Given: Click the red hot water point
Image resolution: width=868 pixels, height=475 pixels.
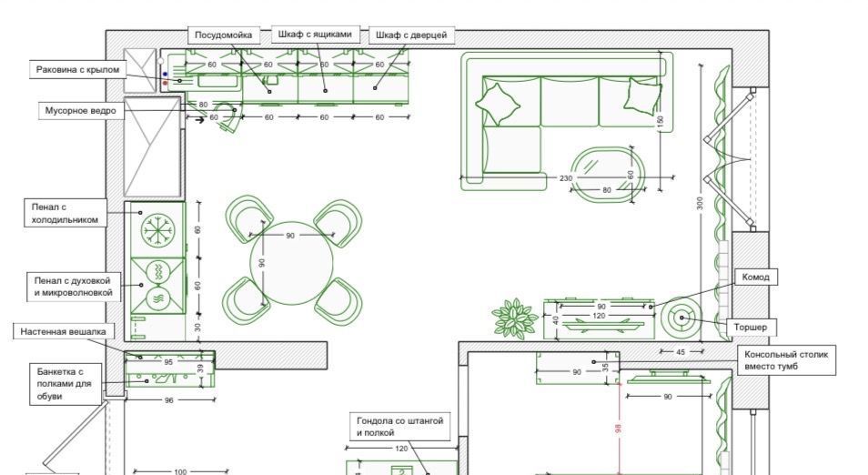Looking at the screenshot, I should click(165, 83).
